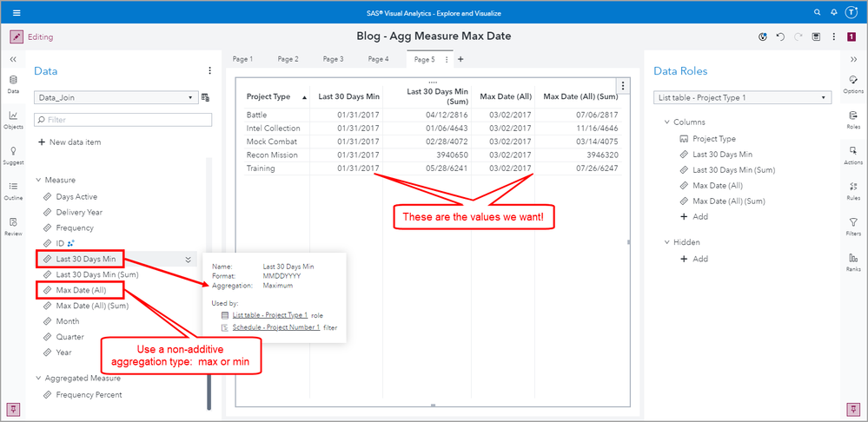Select Delivery Year measure
This screenshot has height=422, width=868.
point(79,213)
